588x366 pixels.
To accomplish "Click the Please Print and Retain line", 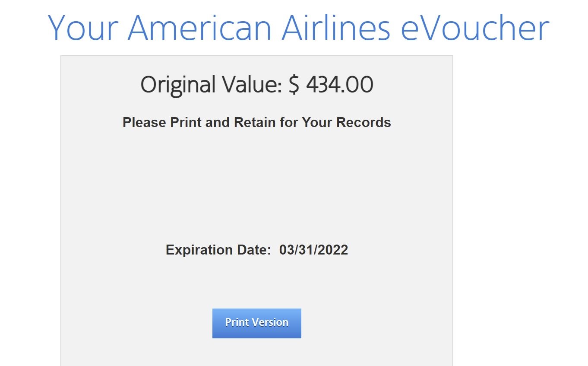I will 257,122.
